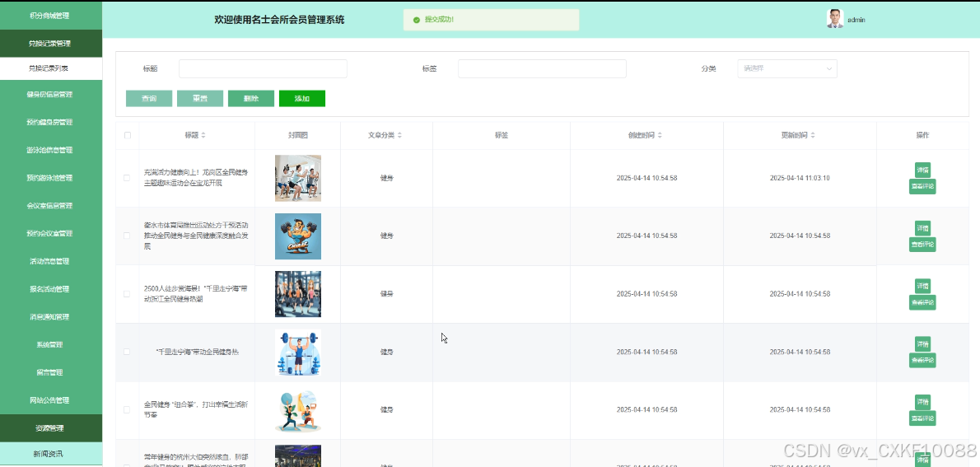Check the row 衡水市体育局 checkbox
This screenshot has width=980, height=467.
pyautogui.click(x=127, y=236)
